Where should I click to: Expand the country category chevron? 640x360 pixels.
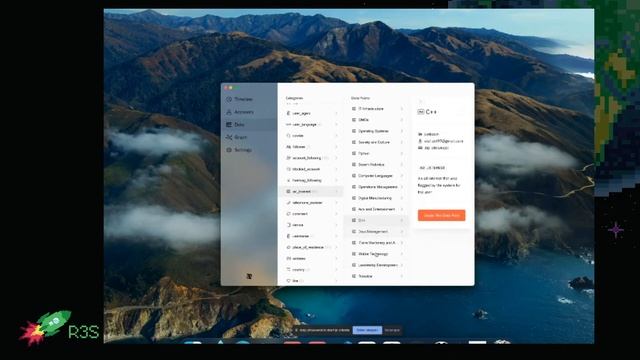click(337, 270)
